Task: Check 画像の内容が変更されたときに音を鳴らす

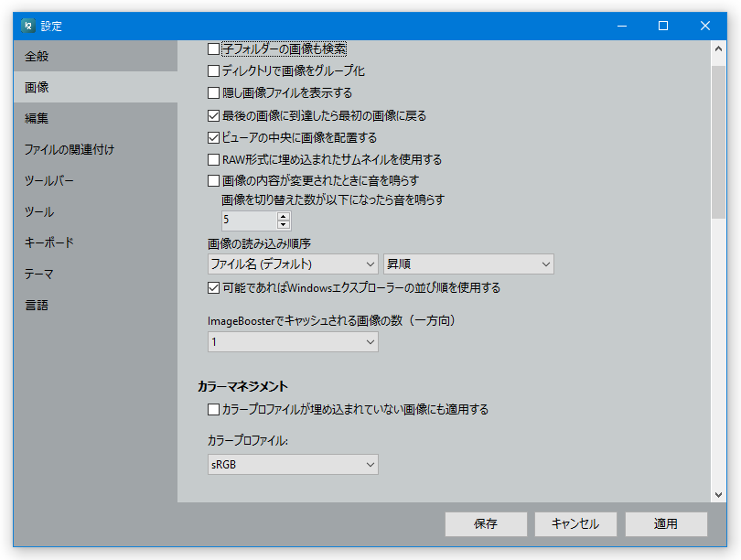Action: pos(213,180)
